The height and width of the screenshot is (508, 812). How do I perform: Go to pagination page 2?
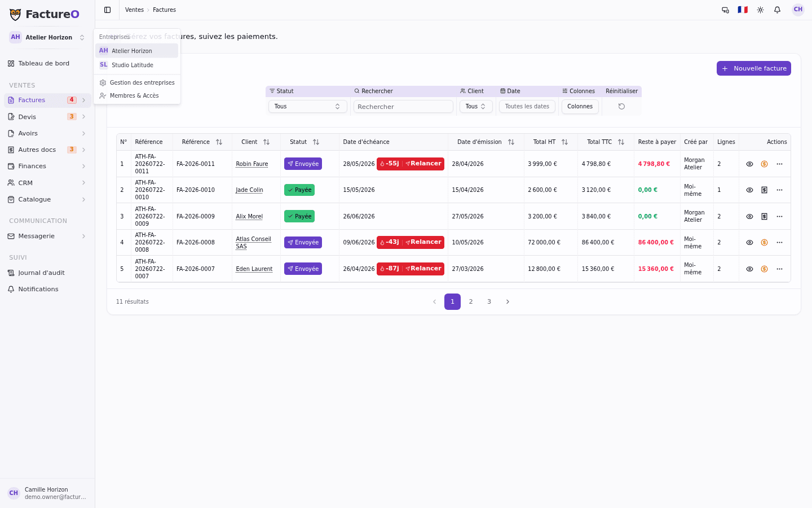(x=471, y=301)
